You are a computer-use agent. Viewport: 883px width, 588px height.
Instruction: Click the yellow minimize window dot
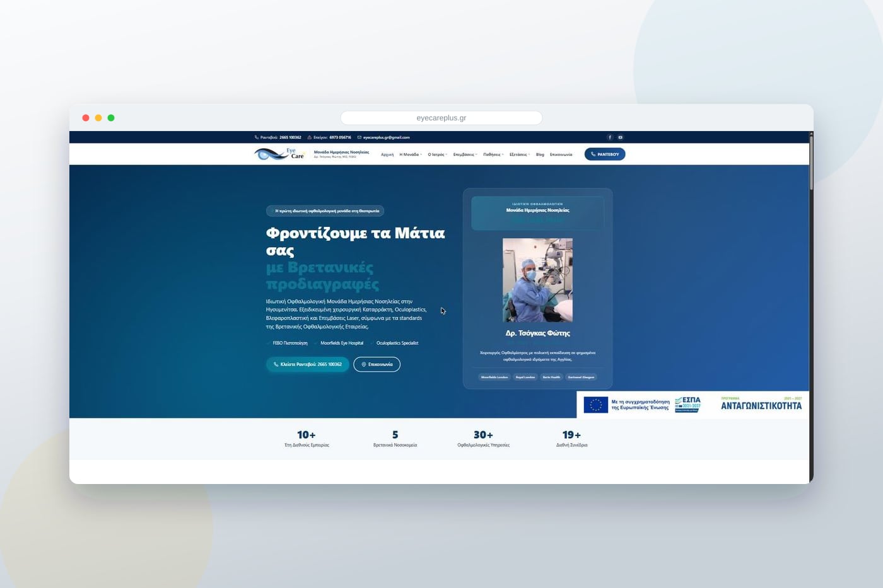[98, 118]
